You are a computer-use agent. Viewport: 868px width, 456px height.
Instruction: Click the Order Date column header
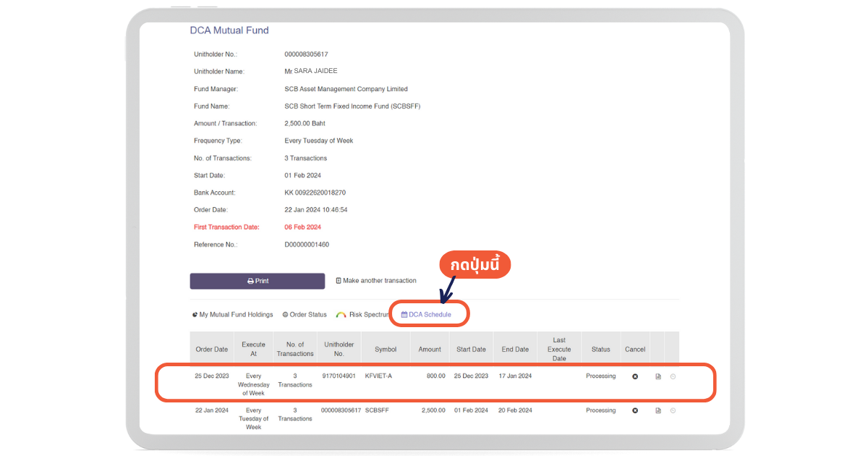pyautogui.click(x=212, y=350)
